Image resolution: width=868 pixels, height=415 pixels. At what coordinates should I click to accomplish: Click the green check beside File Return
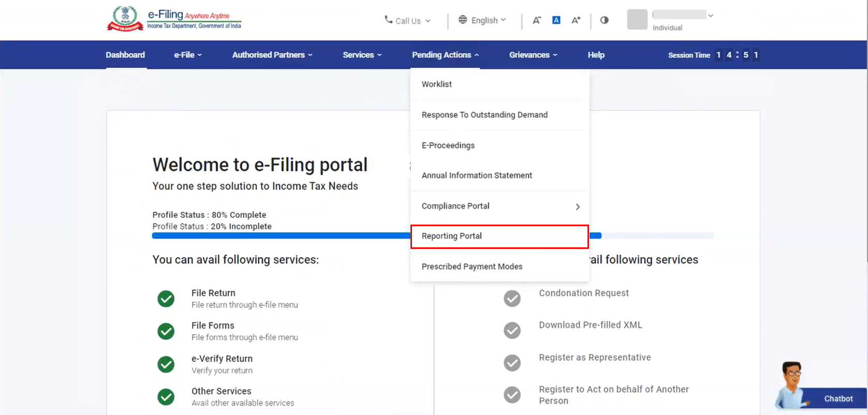coord(166,299)
